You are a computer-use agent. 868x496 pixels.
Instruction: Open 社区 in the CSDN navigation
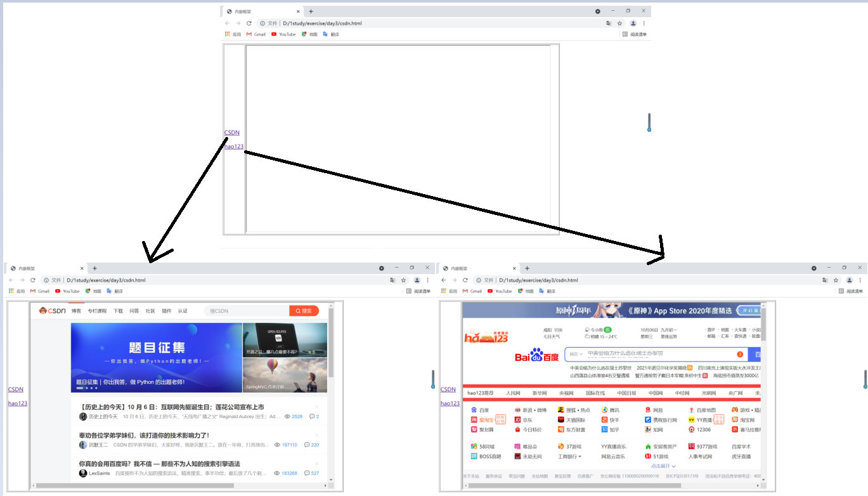[150, 311]
